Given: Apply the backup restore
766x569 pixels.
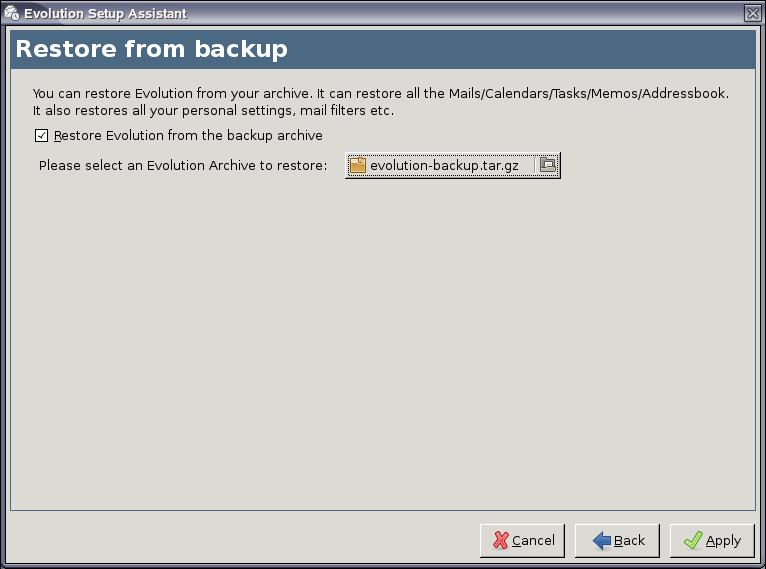Looking at the screenshot, I should click(x=712, y=541).
